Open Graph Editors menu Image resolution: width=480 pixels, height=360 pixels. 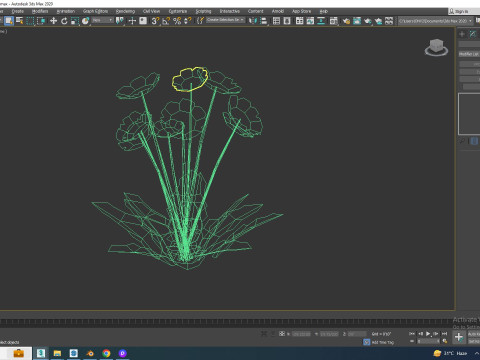(95, 11)
